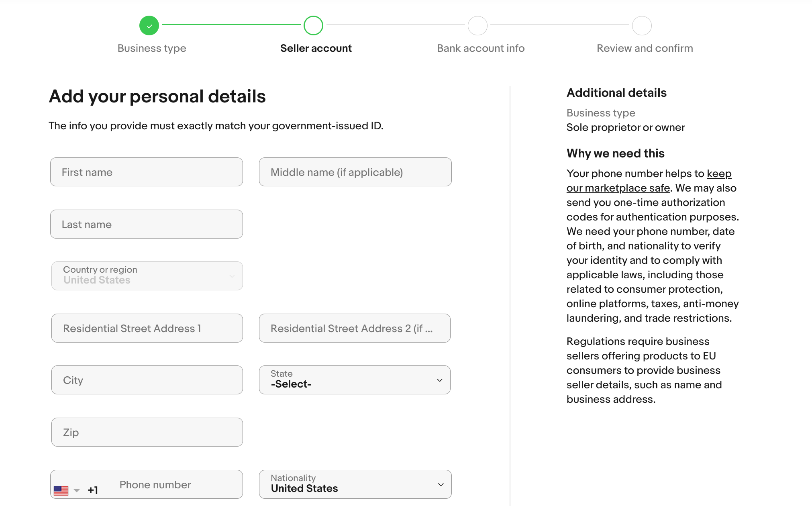
Task: Open the State selection dropdown
Action: pos(355,379)
